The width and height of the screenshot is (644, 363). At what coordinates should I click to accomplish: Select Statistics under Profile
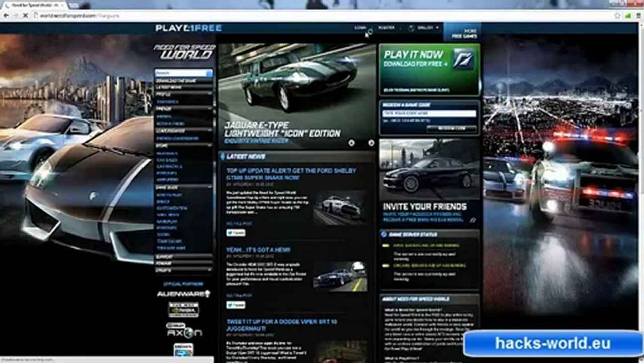(167, 102)
